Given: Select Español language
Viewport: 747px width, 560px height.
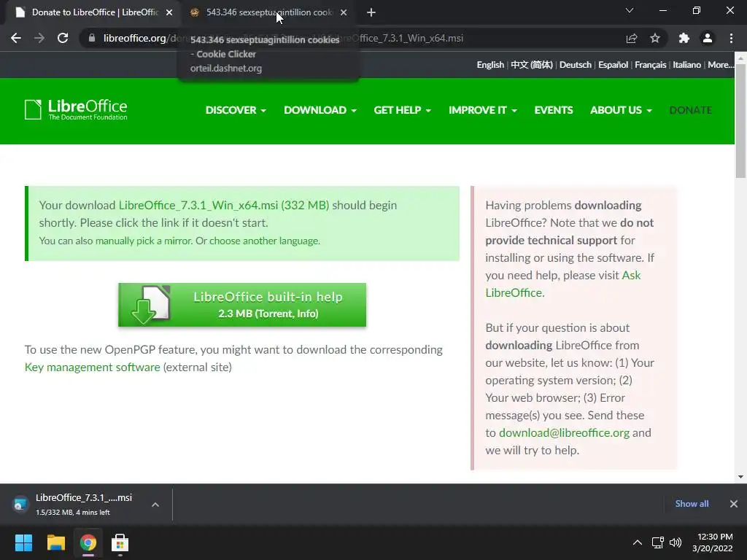Looking at the screenshot, I should pos(613,65).
